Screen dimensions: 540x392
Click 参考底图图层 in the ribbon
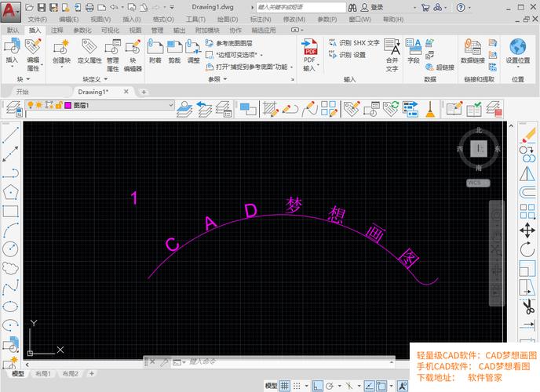(234, 43)
